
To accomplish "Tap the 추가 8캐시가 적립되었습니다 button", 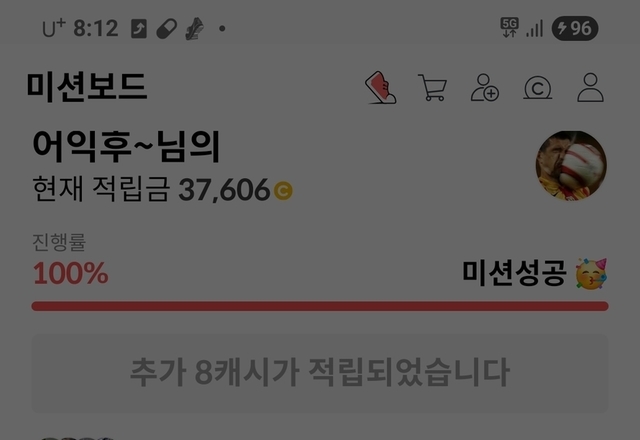I will tap(320, 372).
